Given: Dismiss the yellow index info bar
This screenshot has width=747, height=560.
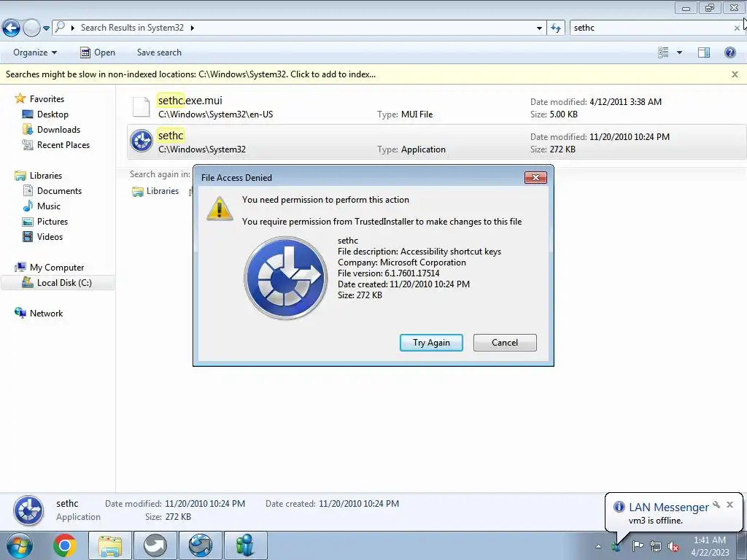Looking at the screenshot, I should point(735,74).
